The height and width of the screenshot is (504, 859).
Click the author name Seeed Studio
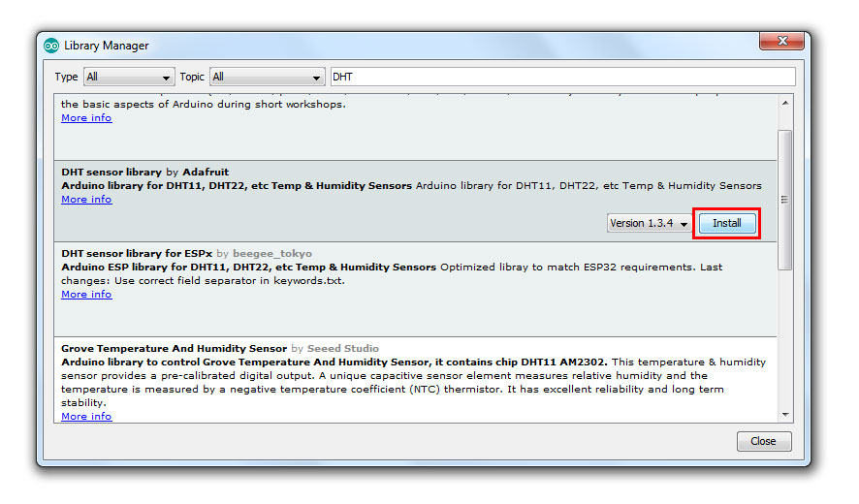pyautogui.click(x=343, y=348)
